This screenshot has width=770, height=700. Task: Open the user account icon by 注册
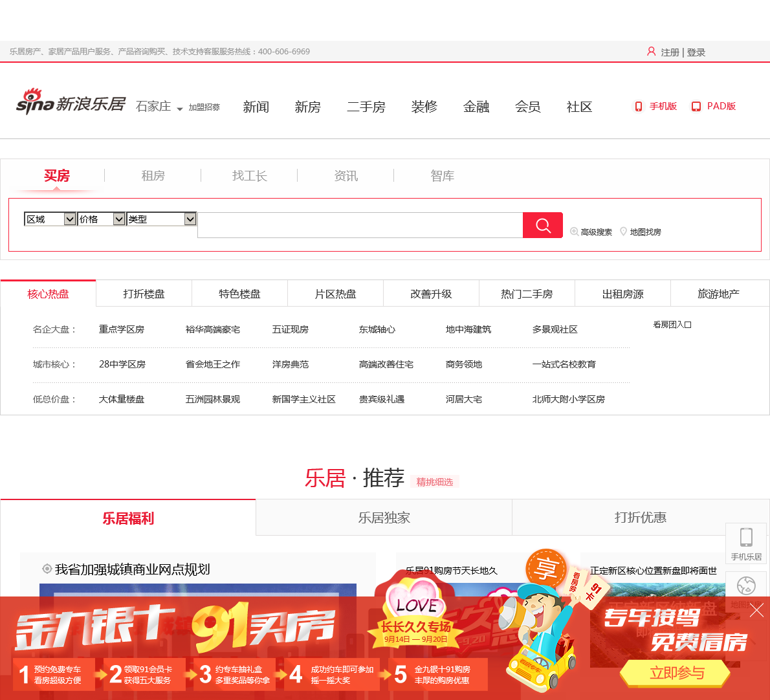[651, 52]
